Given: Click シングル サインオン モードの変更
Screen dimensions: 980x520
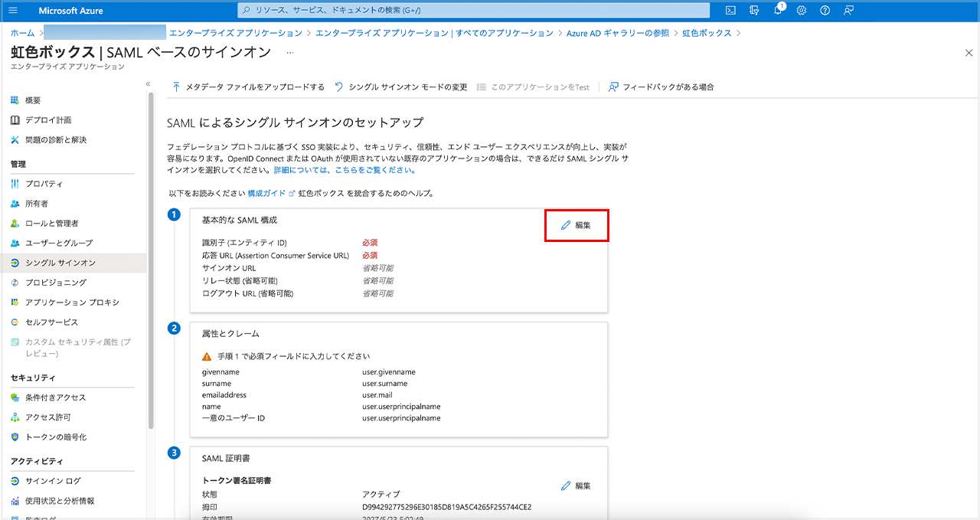Looking at the screenshot, I should pyautogui.click(x=400, y=87).
